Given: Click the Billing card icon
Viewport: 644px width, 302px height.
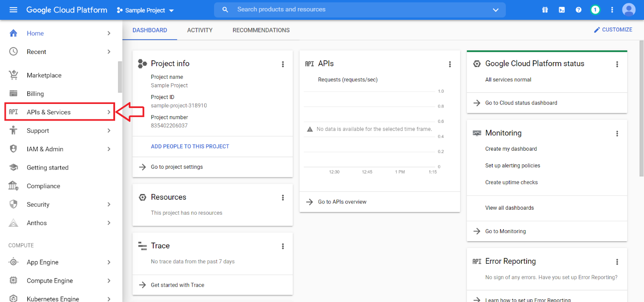Looking at the screenshot, I should pos(13,94).
